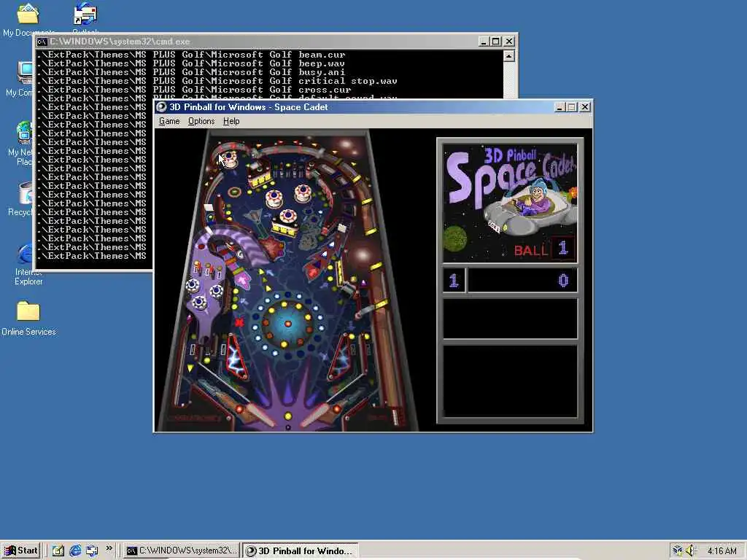Image resolution: width=747 pixels, height=560 pixels.
Task: Close the cmd.exe window
Action: click(508, 42)
